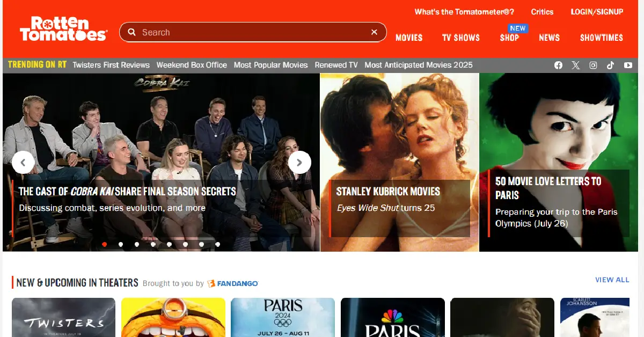Click VIEW ALL for upcoming theaters
This screenshot has height=337, width=644.
(x=612, y=280)
